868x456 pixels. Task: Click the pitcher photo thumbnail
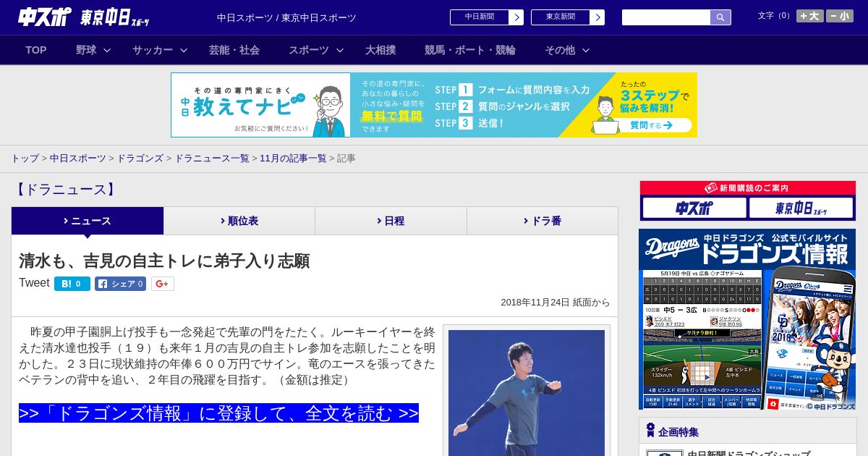[x=527, y=393]
